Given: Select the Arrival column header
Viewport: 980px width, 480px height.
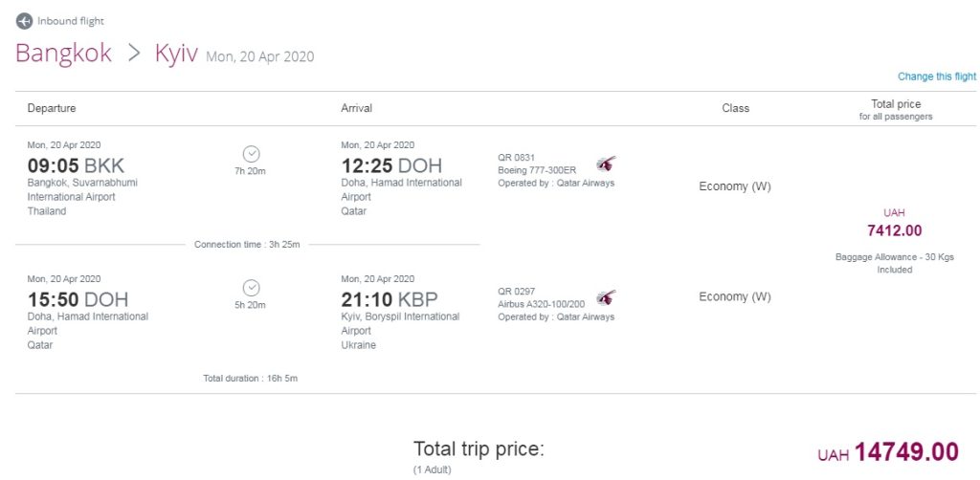Looking at the screenshot, I should coord(357,108).
